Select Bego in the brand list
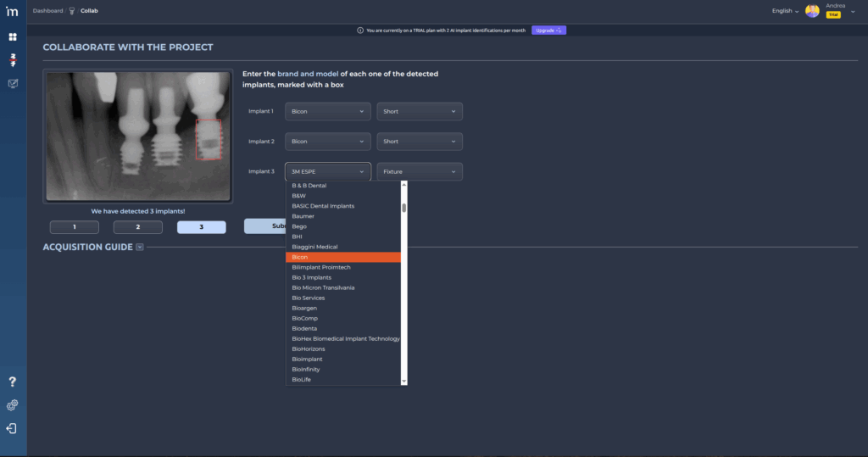This screenshot has width=868, height=457. [299, 226]
